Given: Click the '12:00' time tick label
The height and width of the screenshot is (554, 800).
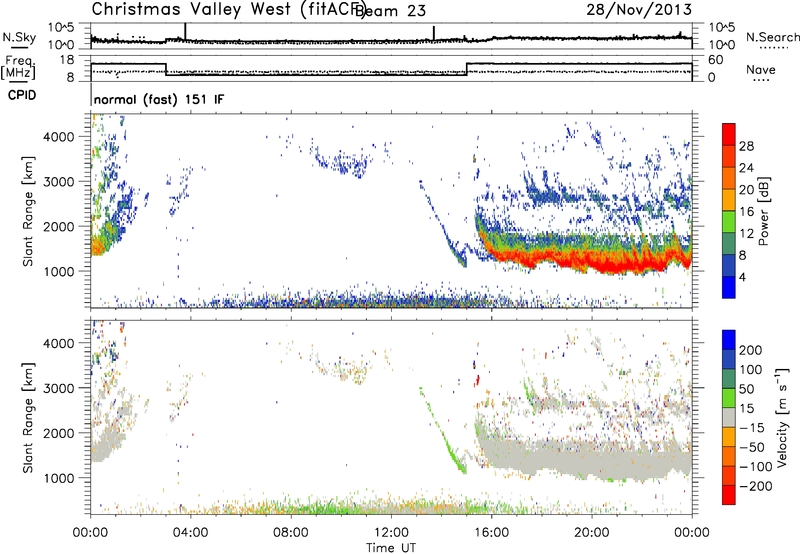Looking at the screenshot, I should point(391,533).
